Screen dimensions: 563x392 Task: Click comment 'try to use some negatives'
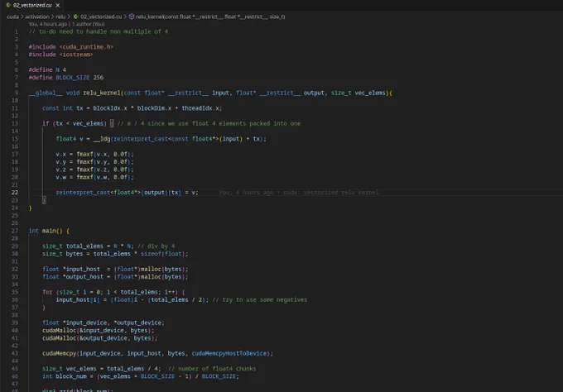click(265, 300)
